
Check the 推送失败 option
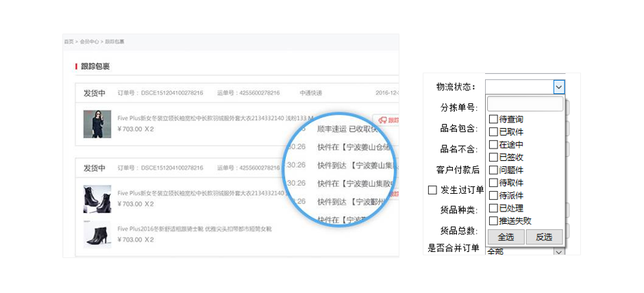pos(493,220)
